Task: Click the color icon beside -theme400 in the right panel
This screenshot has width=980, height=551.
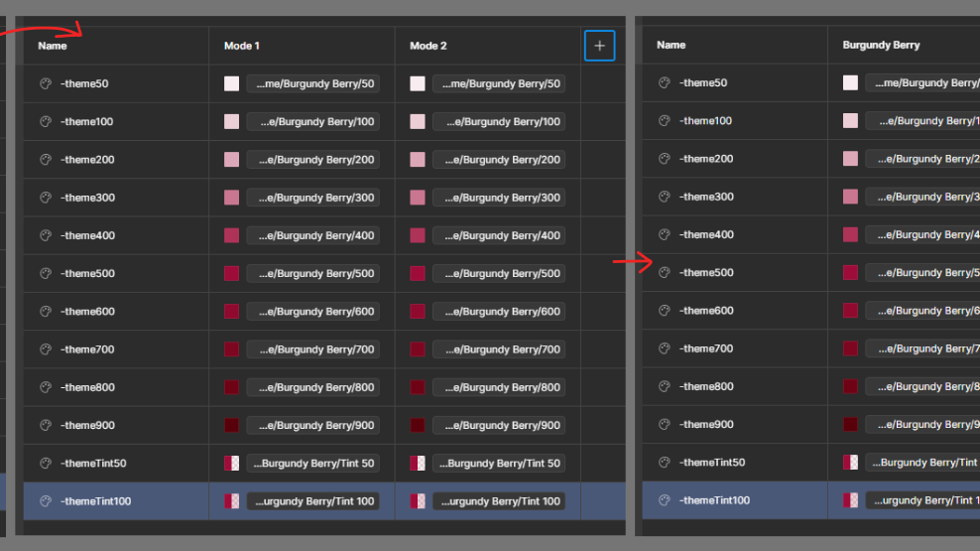Action: point(665,234)
